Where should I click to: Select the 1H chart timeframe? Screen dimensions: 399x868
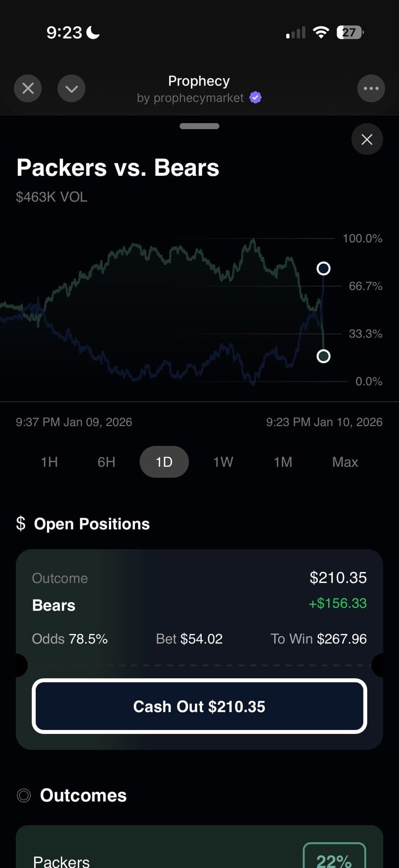[x=49, y=462]
